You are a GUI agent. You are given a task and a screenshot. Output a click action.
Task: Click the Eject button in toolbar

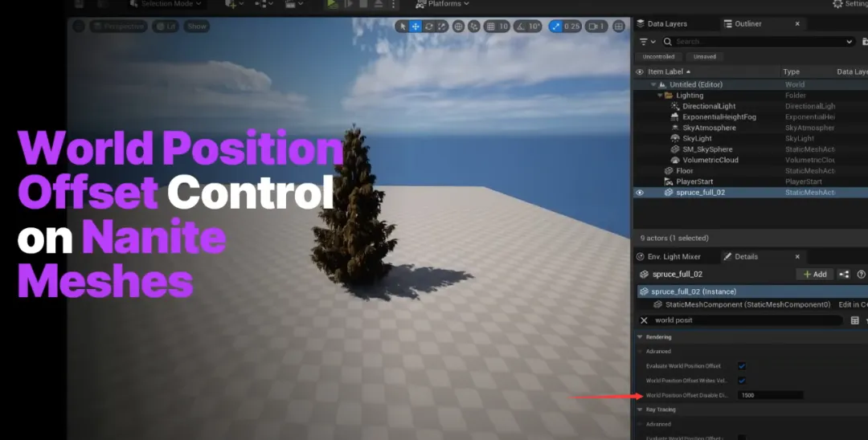point(378,4)
